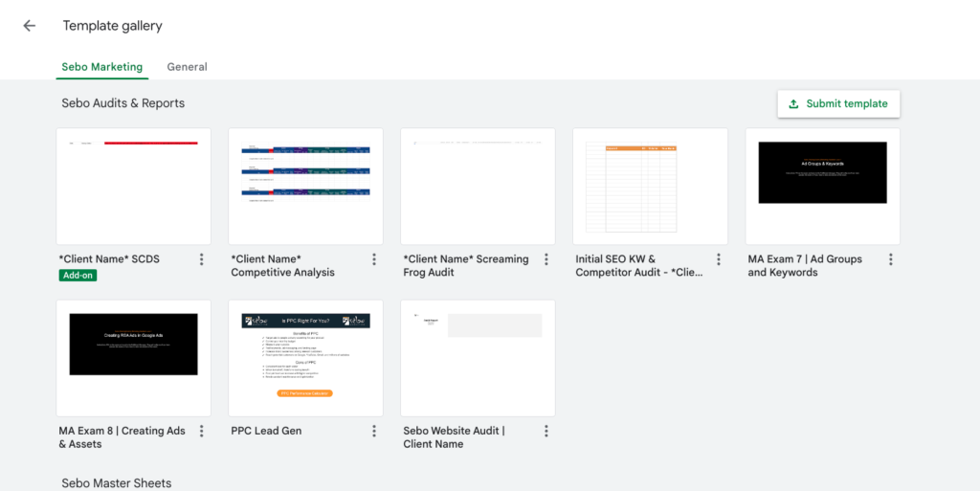Open more options for Screaming Frog Audit

(546, 259)
